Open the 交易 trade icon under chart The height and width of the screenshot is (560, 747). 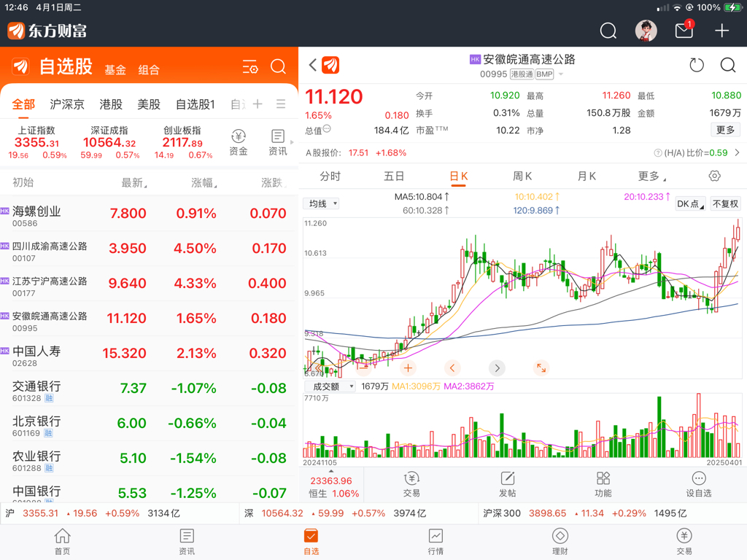click(x=411, y=484)
